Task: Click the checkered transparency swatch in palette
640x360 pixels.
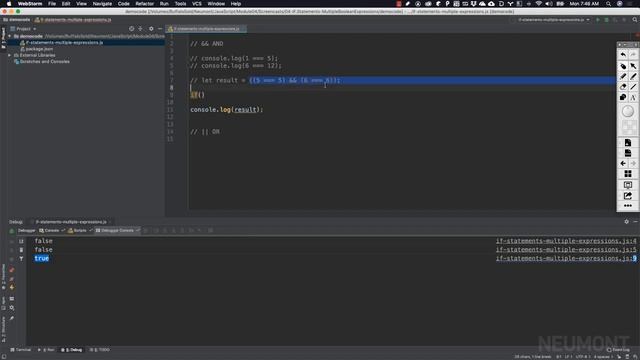Action: [629, 127]
